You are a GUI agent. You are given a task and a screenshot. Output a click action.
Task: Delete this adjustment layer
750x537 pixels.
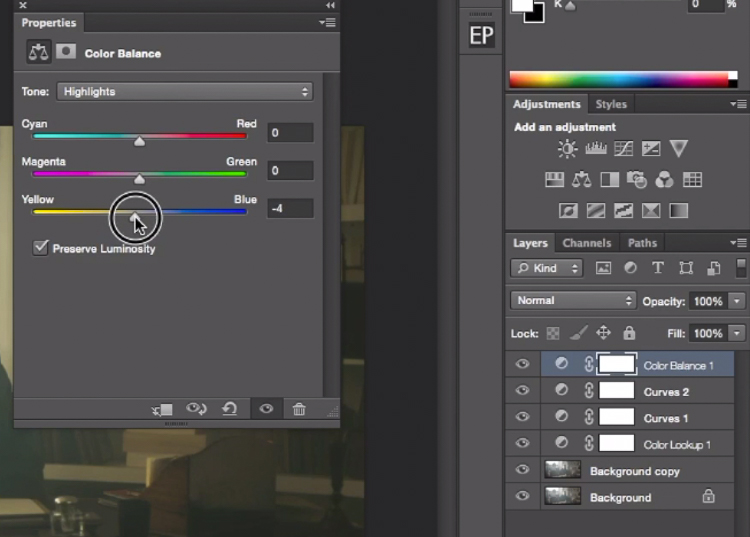tap(299, 409)
